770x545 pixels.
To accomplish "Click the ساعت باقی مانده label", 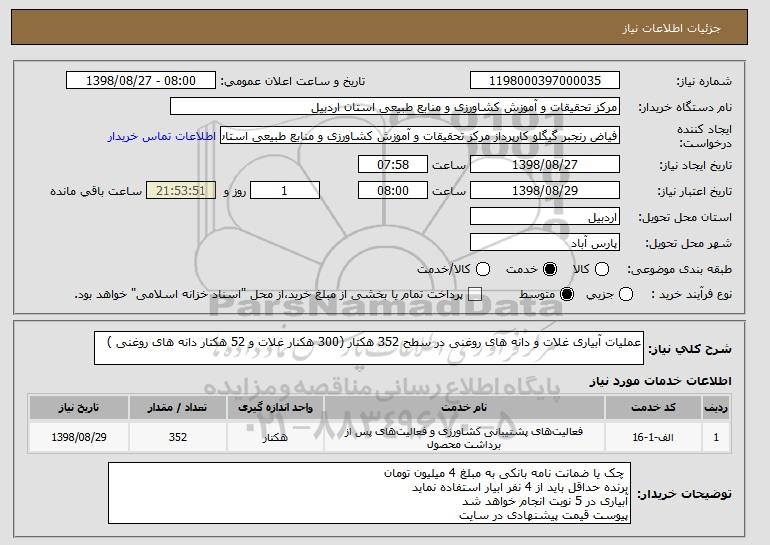I will coord(96,191).
